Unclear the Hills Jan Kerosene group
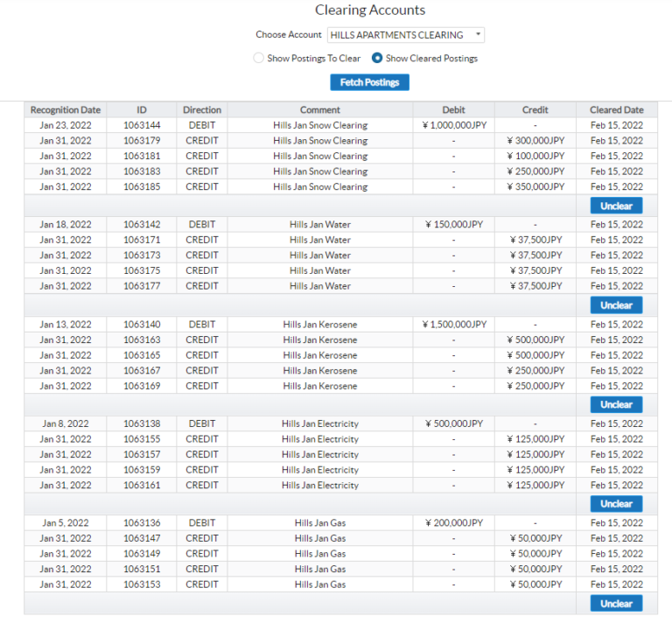 (616, 404)
